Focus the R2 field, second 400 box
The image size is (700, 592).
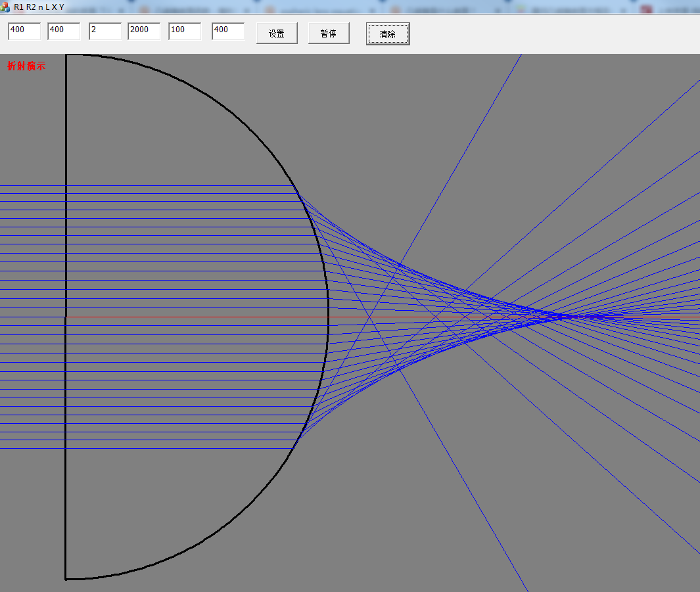point(64,32)
